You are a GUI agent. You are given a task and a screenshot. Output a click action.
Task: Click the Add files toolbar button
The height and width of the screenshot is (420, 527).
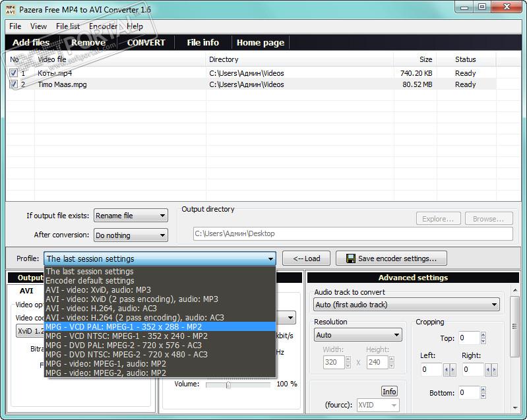(31, 43)
